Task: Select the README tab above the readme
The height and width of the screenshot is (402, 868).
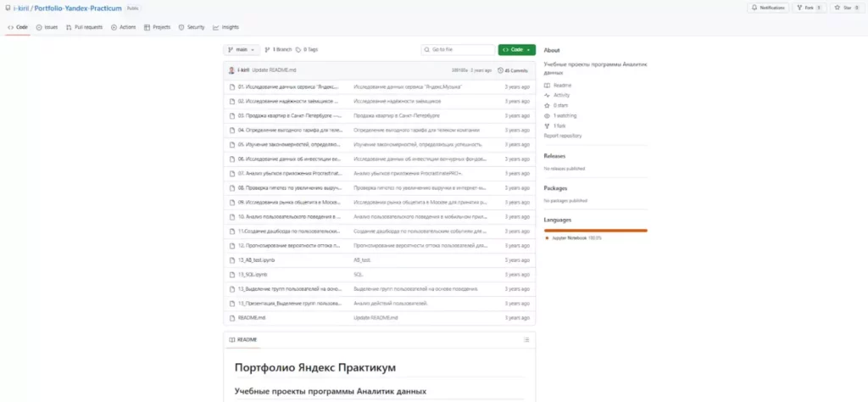Action: pos(243,339)
